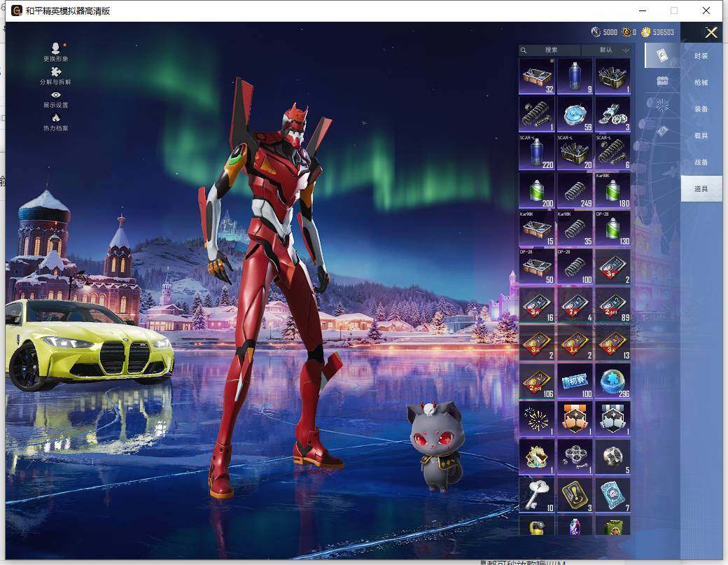Switch to the 载具 tab

click(x=701, y=136)
